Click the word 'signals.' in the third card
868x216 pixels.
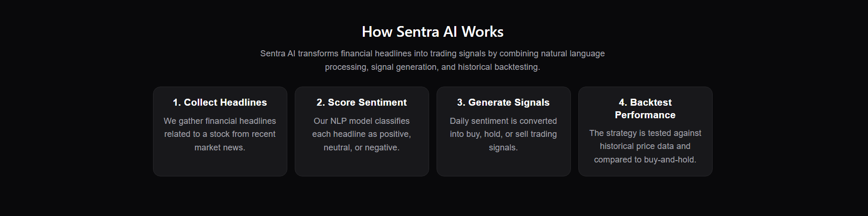504,148
